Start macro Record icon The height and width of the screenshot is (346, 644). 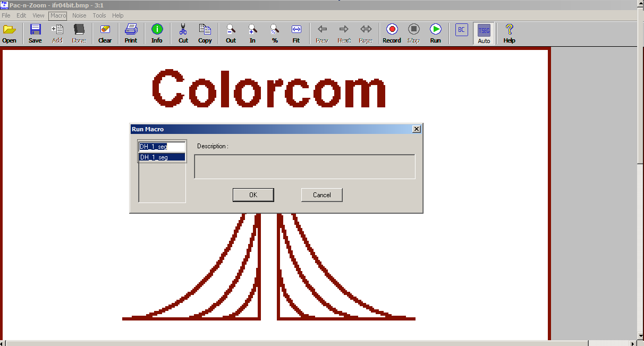(x=392, y=33)
